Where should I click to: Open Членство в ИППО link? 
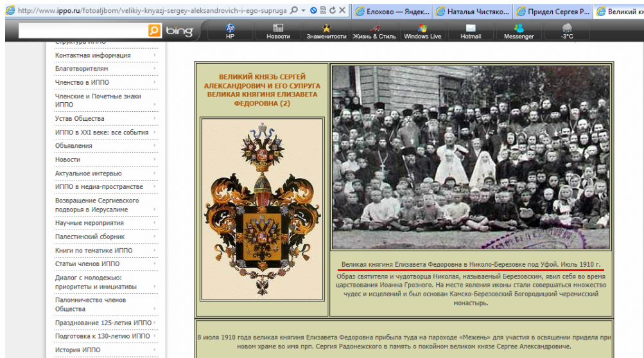pos(82,82)
